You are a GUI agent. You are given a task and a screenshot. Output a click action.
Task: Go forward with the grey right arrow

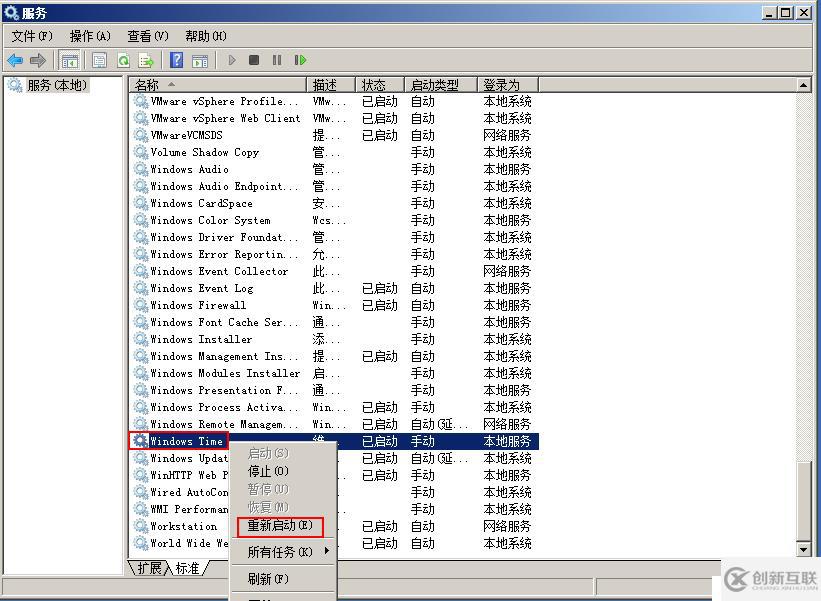pyautogui.click(x=38, y=60)
